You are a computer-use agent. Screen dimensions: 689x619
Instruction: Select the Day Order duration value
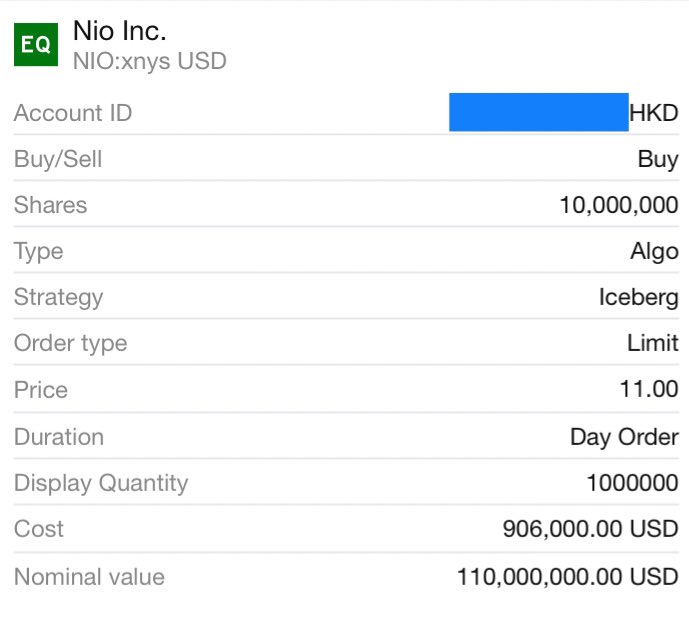(624, 438)
